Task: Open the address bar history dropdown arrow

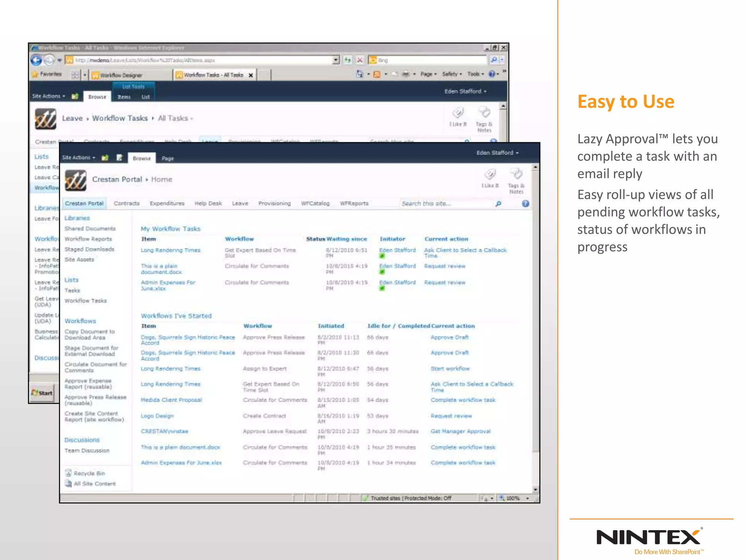Action: pos(336,60)
